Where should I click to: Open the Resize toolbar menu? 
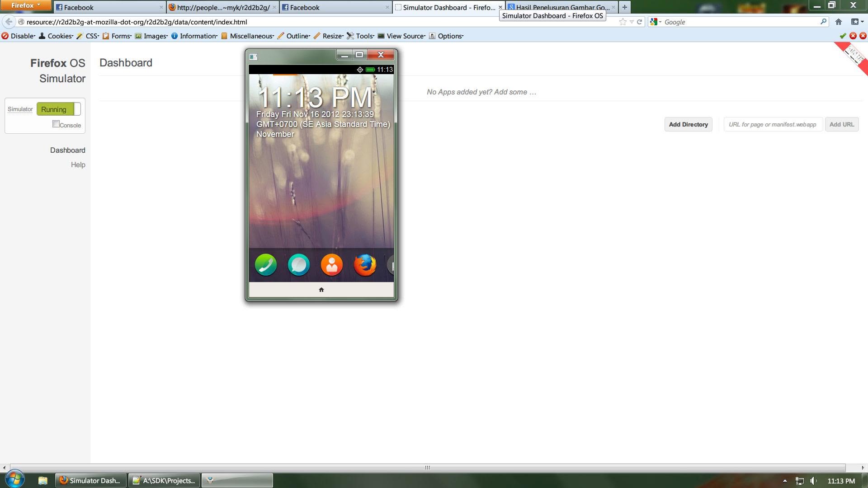point(329,36)
